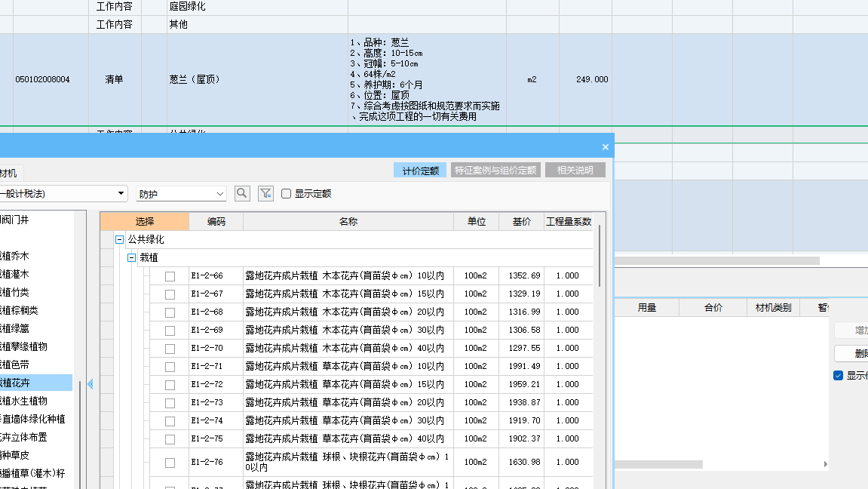The image size is (868, 489).
Task: Collapse the 栽植 tree node
Action: pyautogui.click(x=131, y=257)
